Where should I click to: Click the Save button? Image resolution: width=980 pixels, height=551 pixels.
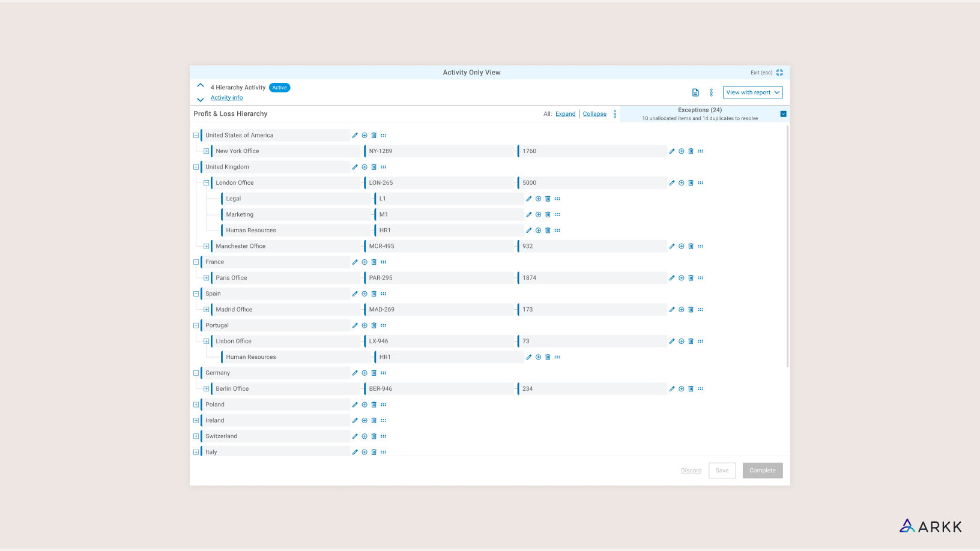click(722, 471)
